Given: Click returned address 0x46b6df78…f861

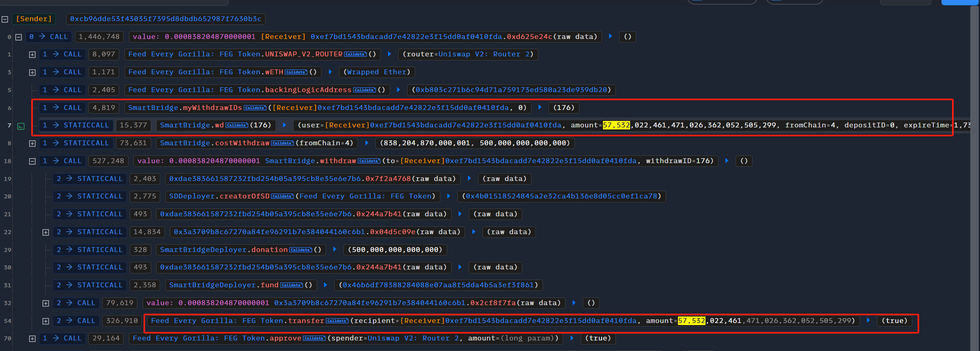Looking at the screenshot, I should click(x=438, y=285).
